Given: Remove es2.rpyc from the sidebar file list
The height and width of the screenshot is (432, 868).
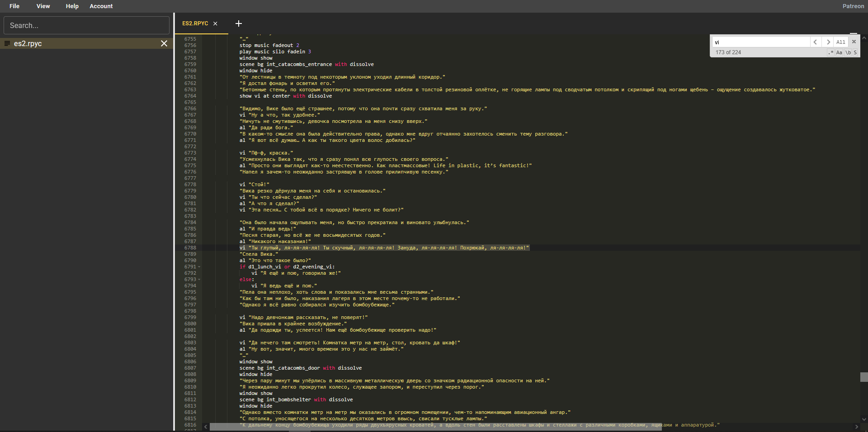Looking at the screenshot, I should point(164,43).
